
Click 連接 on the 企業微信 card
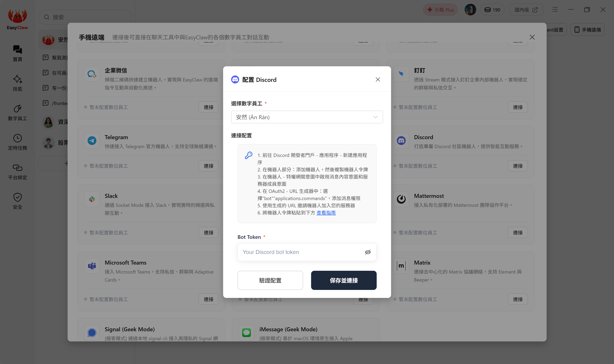208,107
